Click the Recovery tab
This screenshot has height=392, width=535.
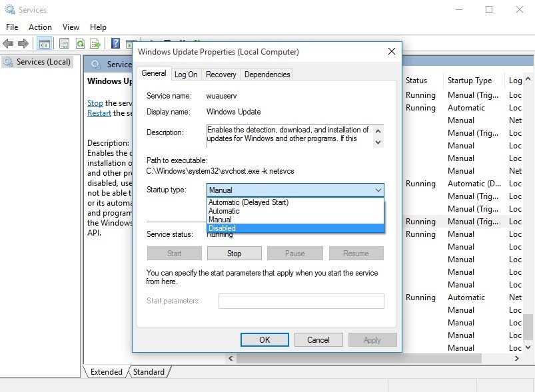[x=221, y=74]
